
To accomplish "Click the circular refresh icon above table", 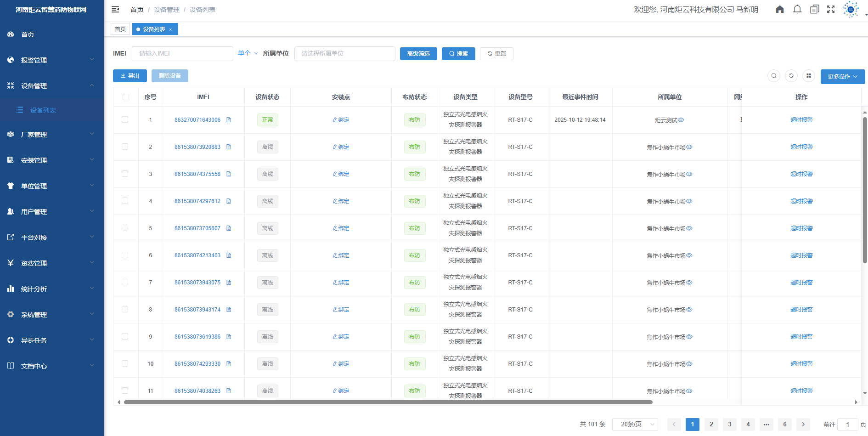I will point(791,76).
